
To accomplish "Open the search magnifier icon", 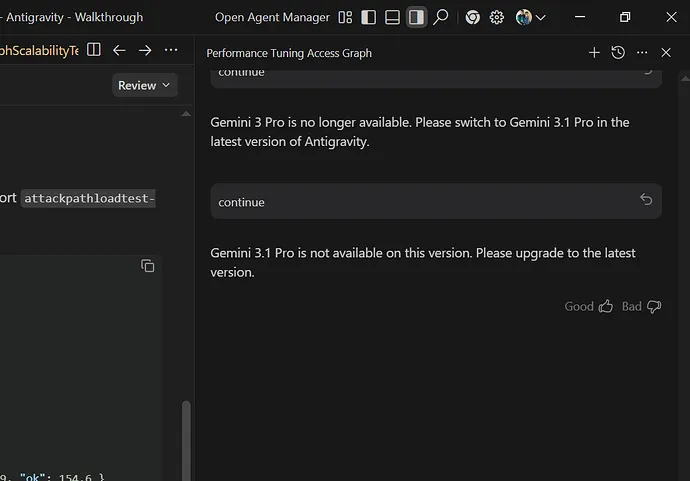I will click(441, 17).
